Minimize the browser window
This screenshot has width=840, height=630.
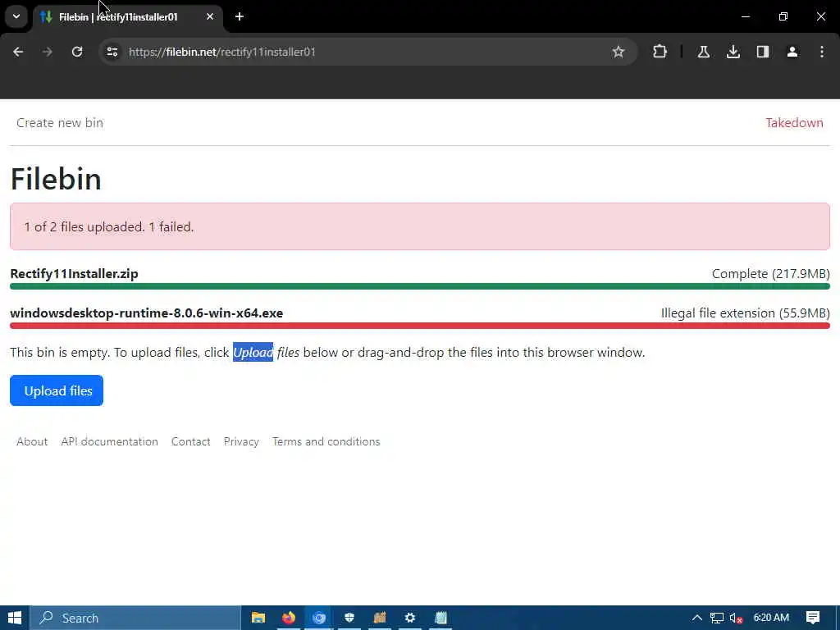tap(745, 16)
